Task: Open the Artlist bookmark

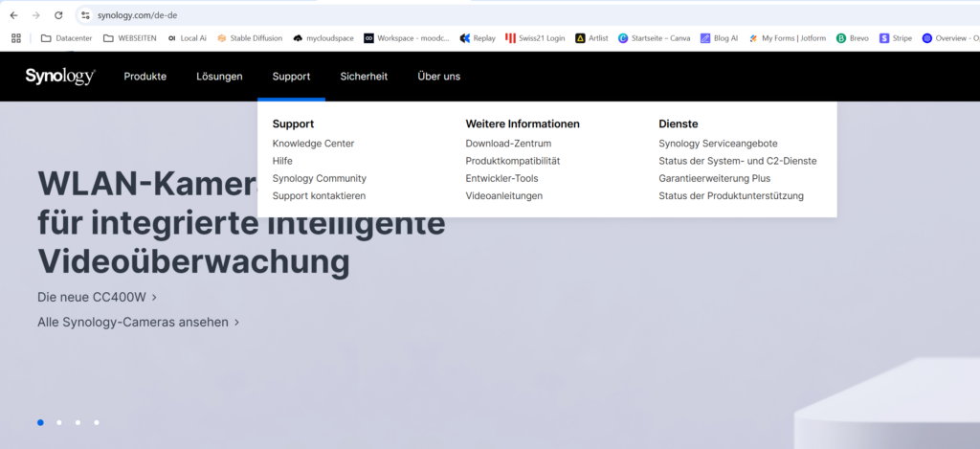Action: coord(591,38)
